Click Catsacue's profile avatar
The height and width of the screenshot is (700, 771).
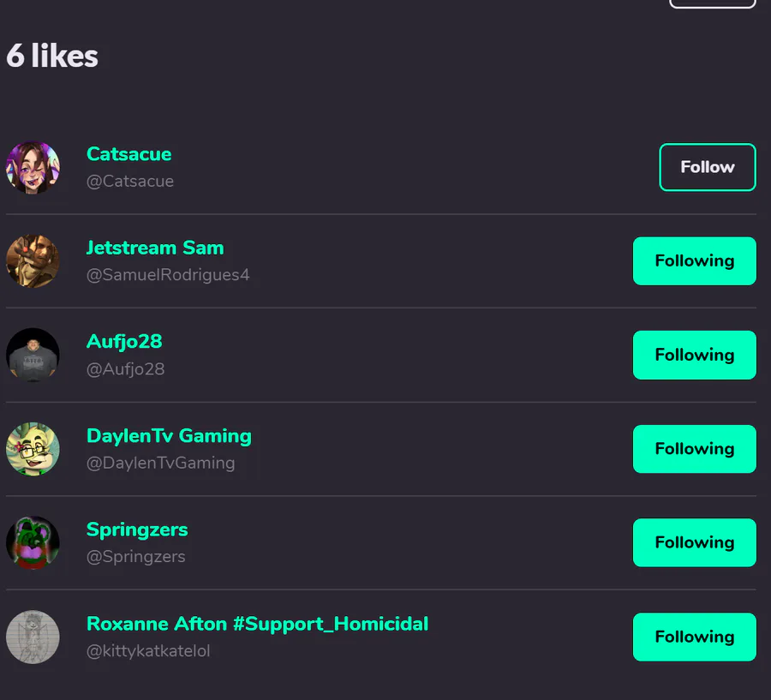click(33, 168)
